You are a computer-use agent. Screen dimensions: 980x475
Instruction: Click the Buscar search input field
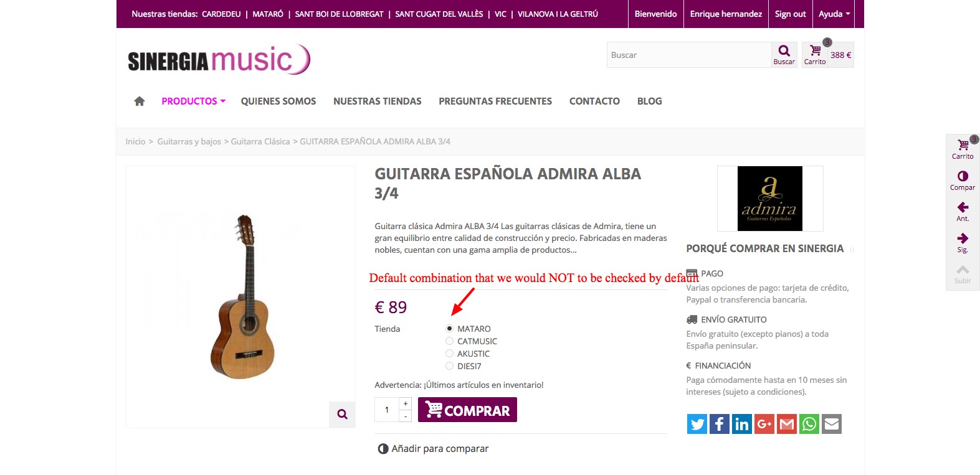coord(689,55)
